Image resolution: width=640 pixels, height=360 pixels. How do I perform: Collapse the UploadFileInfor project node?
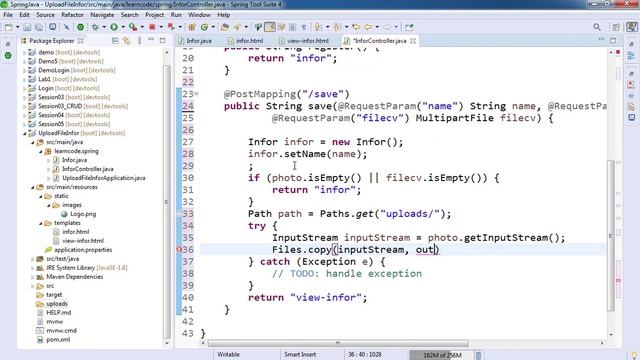click(24, 133)
